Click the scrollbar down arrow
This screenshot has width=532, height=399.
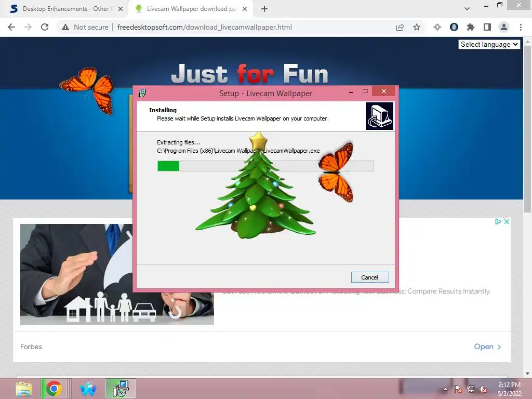pos(527,374)
